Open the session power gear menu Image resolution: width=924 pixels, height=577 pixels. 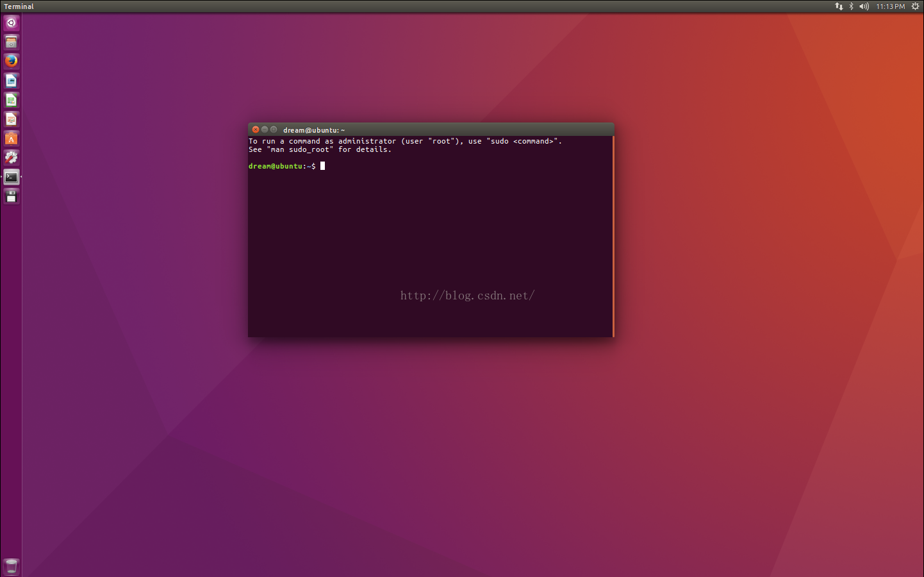click(915, 6)
